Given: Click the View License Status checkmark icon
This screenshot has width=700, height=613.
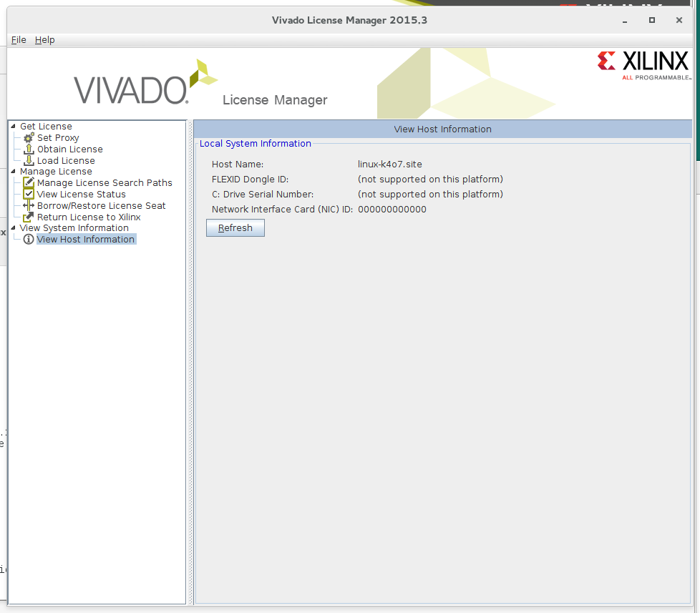Looking at the screenshot, I should point(29,194).
